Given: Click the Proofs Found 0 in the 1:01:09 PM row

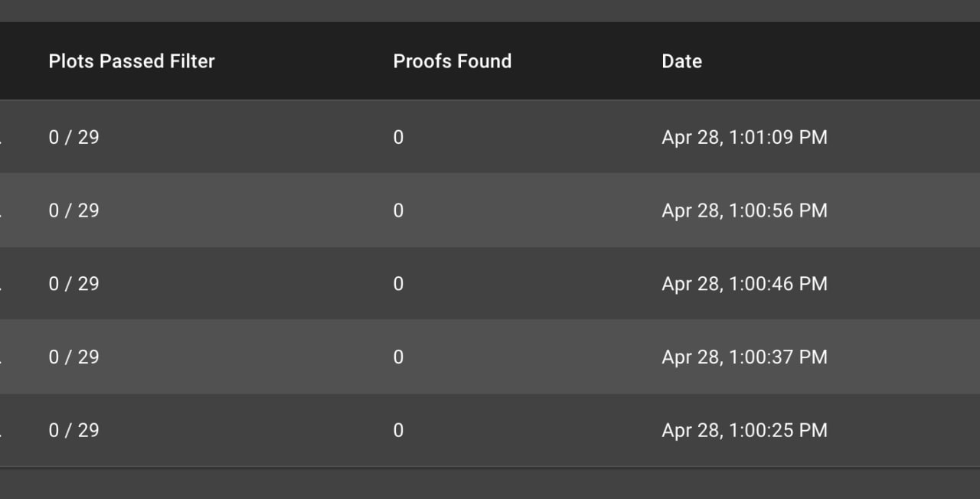Looking at the screenshot, I should pos(398,138).
